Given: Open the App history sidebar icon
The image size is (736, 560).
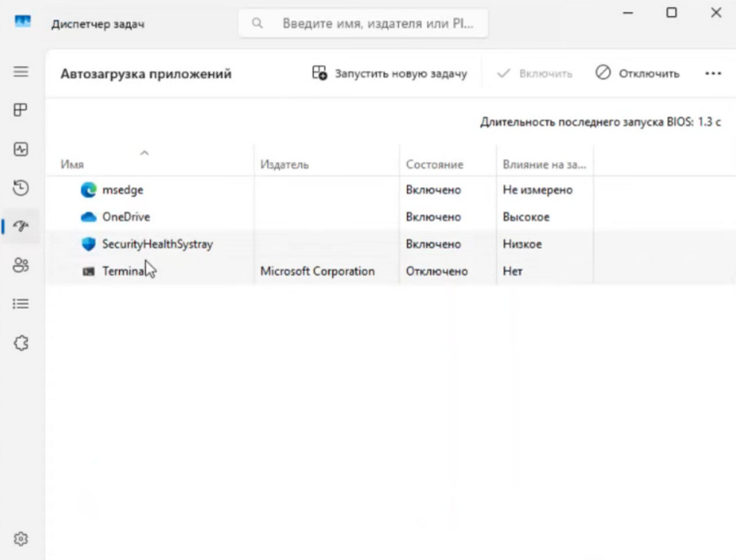Looking at the screenshot, I should pyautogui.click(x=21, y=188).
